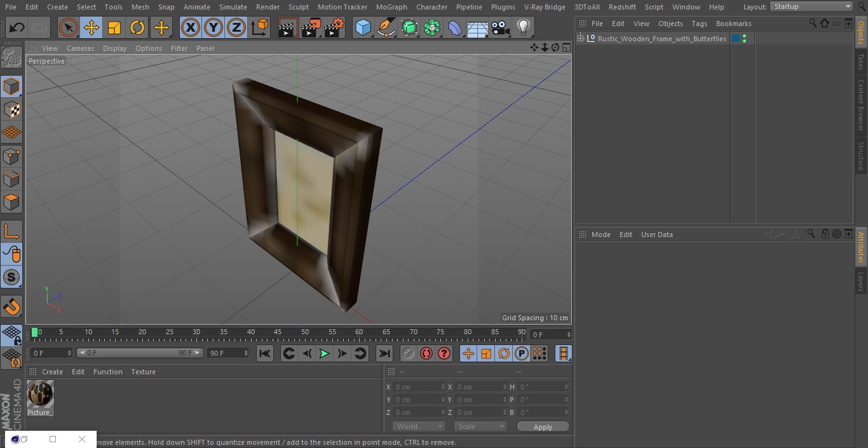Image resolution: width=868 pixels, height=448 pixels.
Task: Add a Floor environment object
Action: pos(477,27)
